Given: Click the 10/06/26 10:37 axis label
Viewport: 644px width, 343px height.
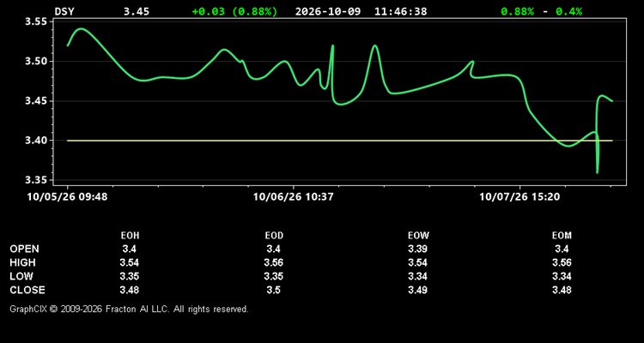Looking at the screenshot, I should 294,197.
